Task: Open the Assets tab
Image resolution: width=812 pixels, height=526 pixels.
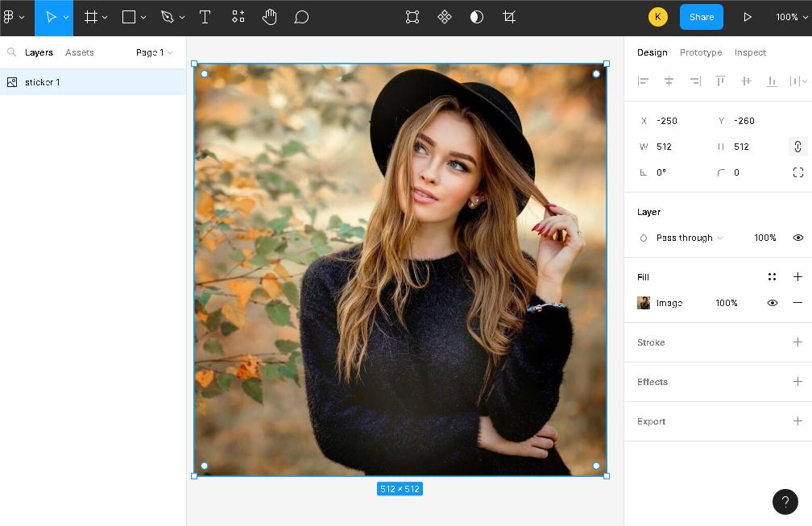Action: [80, 52]
